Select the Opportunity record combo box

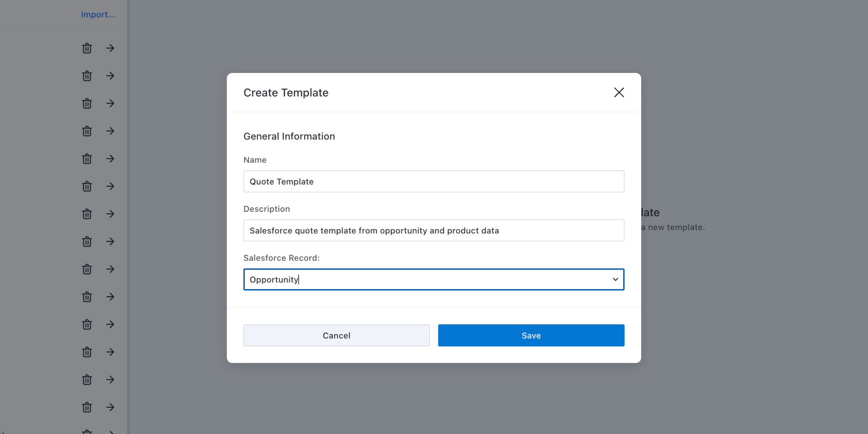point(433,279)
